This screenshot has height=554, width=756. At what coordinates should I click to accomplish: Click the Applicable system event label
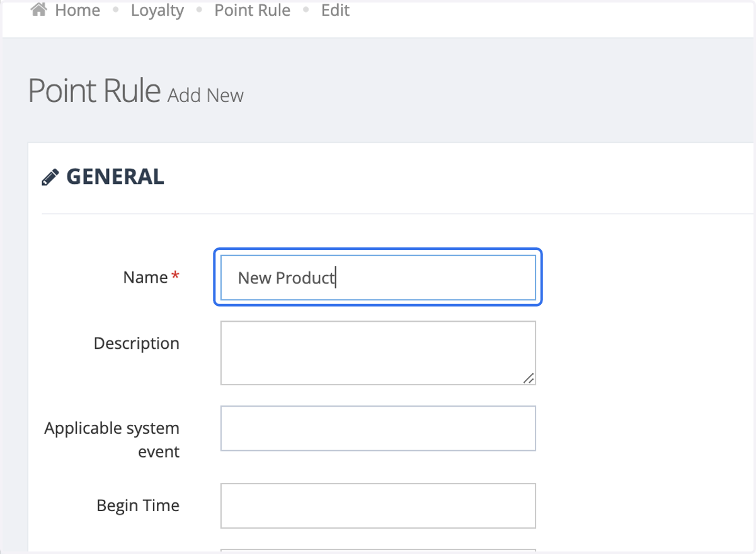click(112, 440)
